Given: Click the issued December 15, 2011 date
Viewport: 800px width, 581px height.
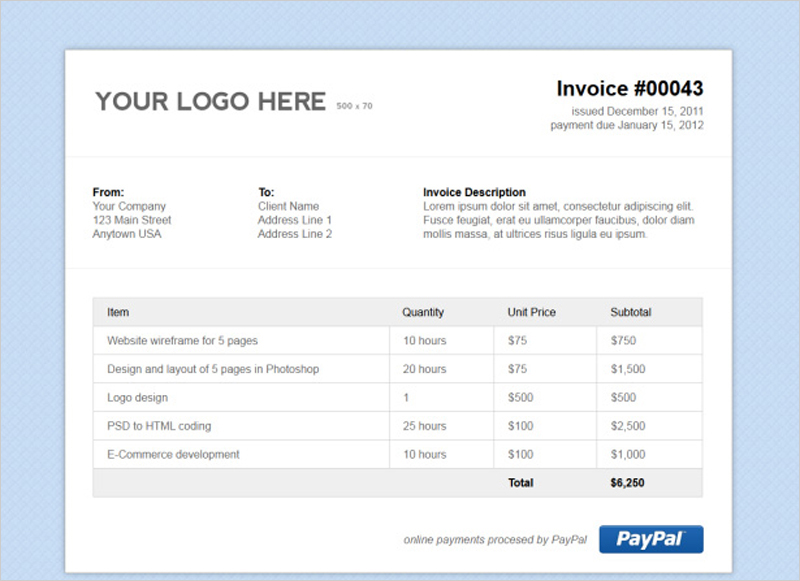Looking at the screenshot, I should [638, 111].
